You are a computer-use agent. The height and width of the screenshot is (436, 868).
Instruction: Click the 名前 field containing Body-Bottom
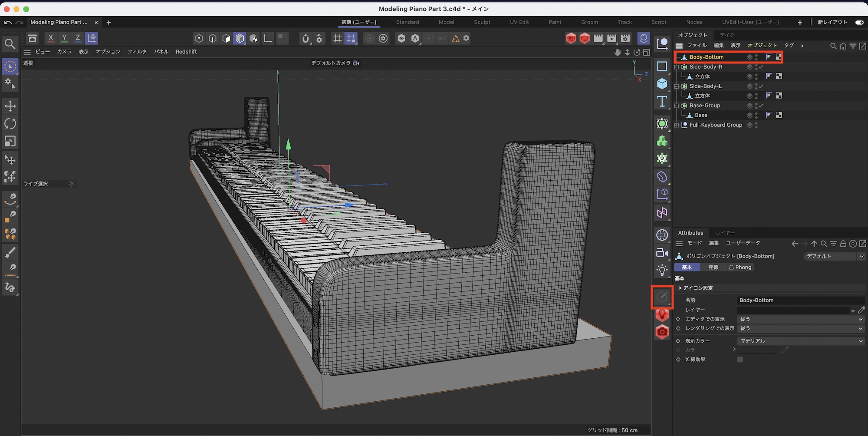[800, 300]
